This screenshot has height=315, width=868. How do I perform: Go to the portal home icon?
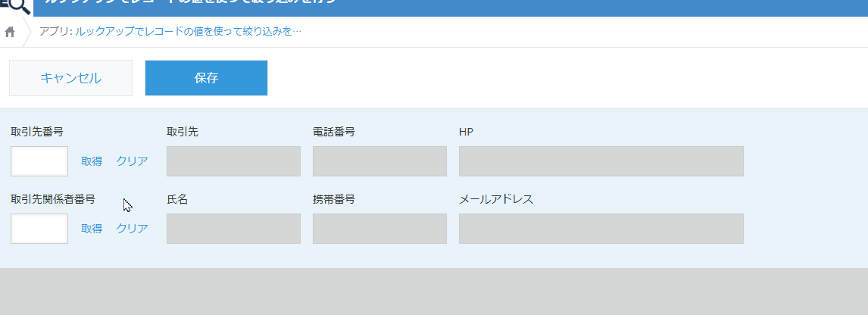(x=10, y=32)
